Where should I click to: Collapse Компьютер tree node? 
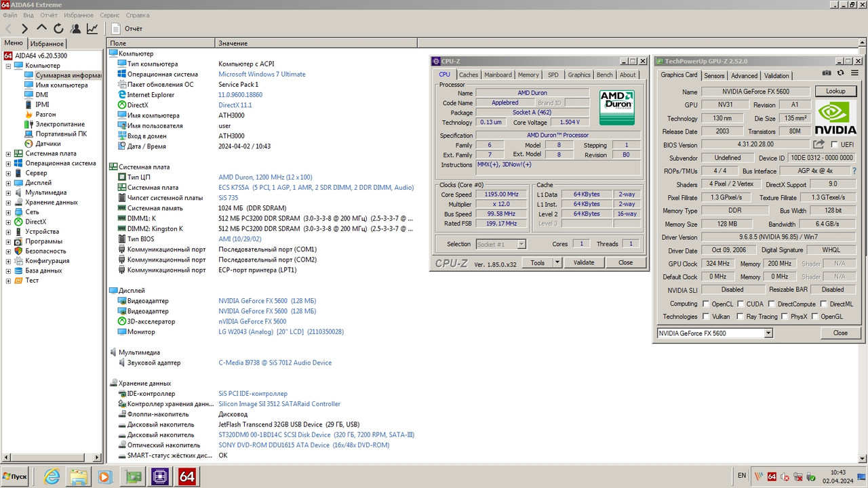click(x=8, y=66)
